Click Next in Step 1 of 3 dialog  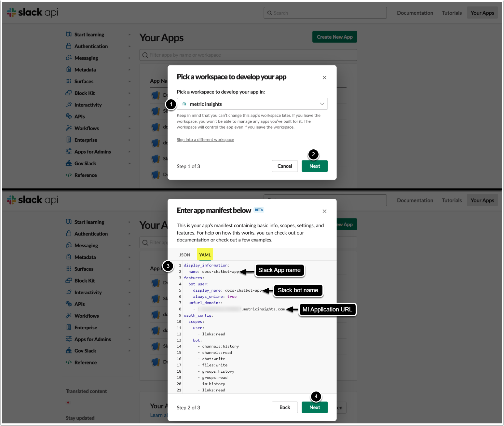pos(315,166)
